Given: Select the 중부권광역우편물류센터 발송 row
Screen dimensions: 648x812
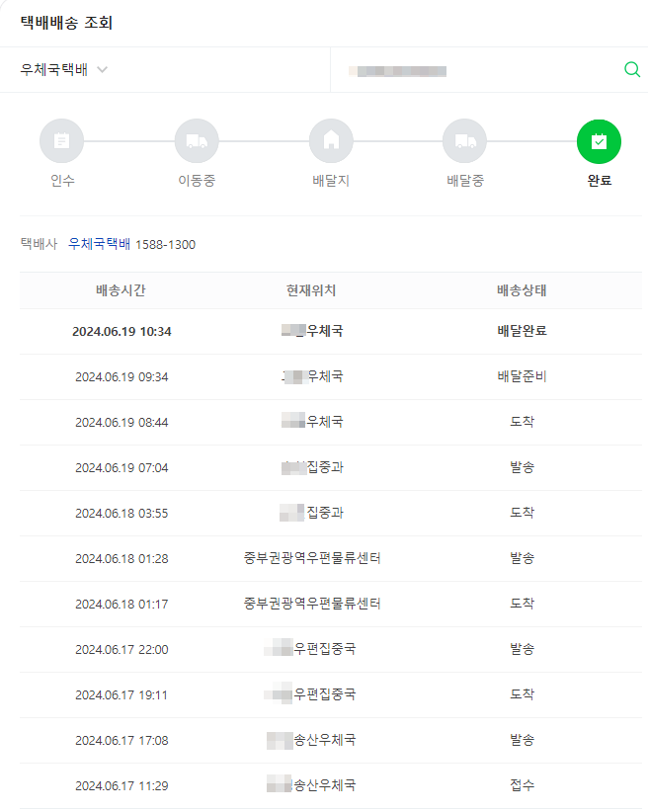Looking at the screenshot, I should pyautogui.click(x=324, y=558).
